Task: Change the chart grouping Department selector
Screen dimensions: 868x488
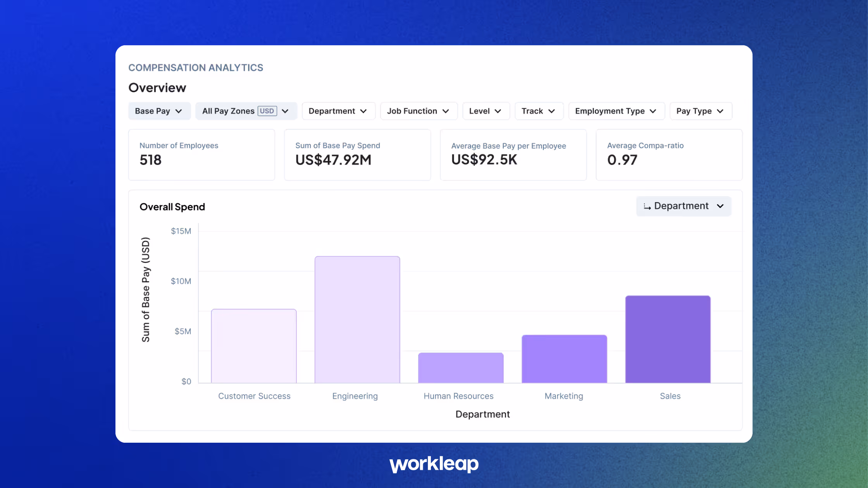Action: pos(684,206)
